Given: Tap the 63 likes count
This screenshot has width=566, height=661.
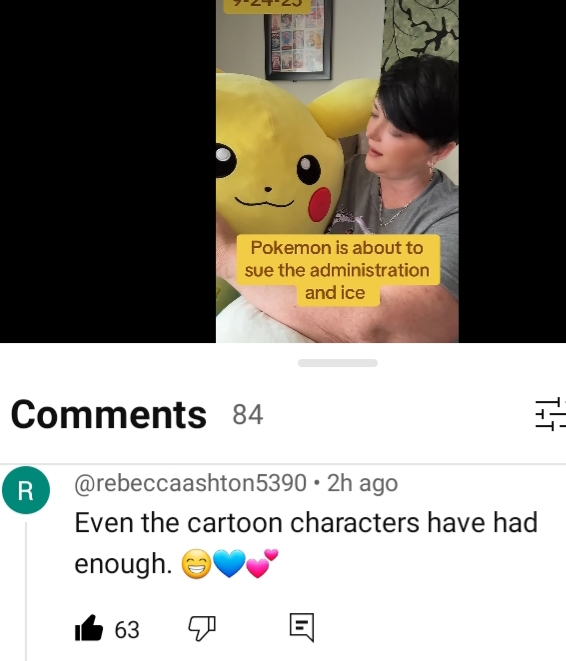Looking at the screenshot, I should pos(127,629).
